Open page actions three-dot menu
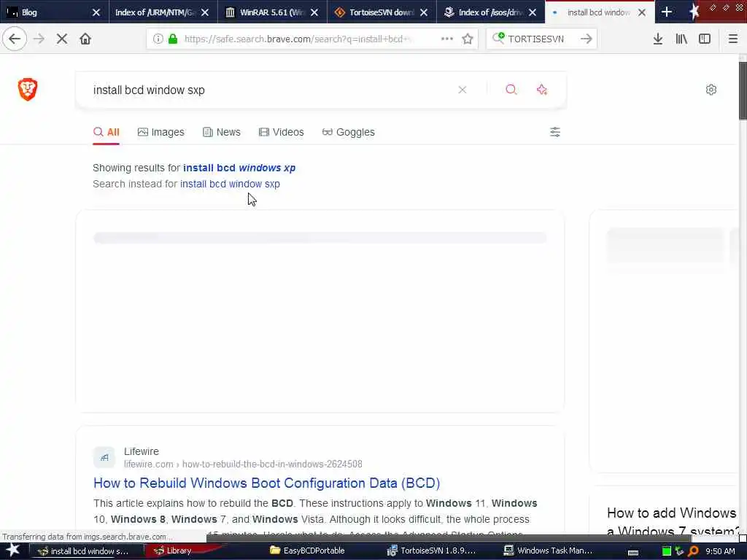The height and width of the screenshot is (560, 747). (447, 39)
